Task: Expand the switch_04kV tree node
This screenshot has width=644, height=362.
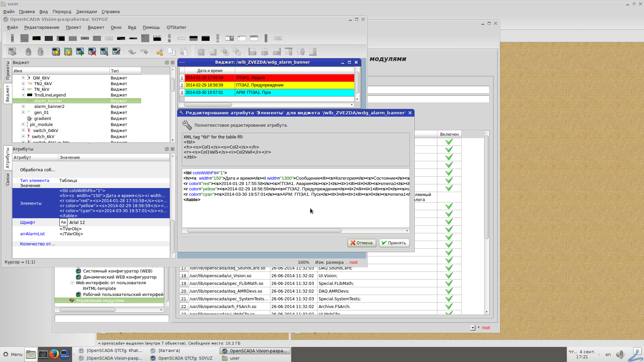Action: coord(23,130)
